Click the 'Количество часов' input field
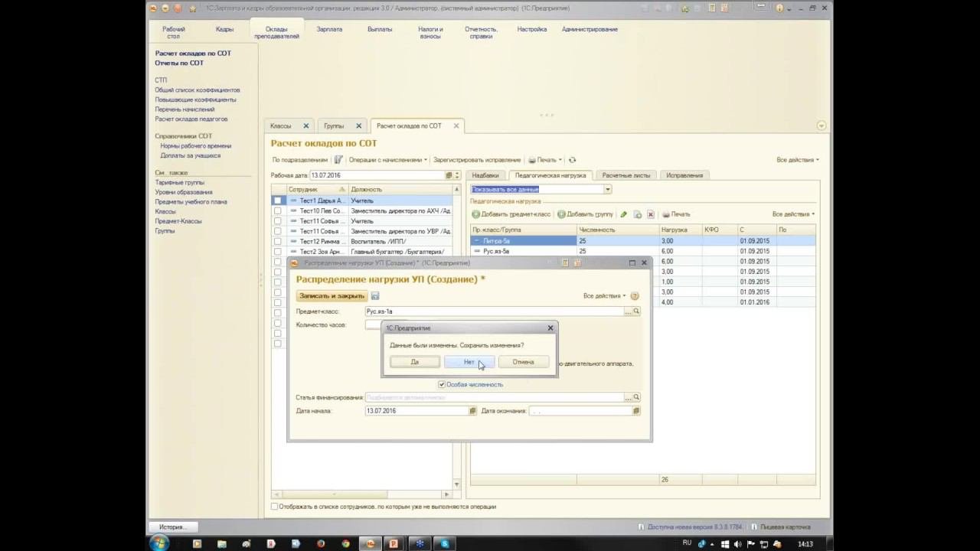The image size is (980, 551). (x=374, y=325)
